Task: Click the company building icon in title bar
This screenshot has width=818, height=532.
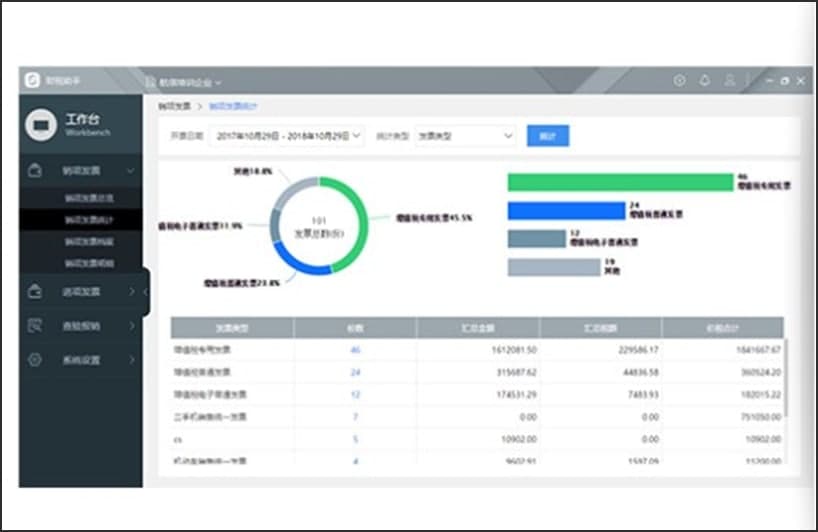Action: [150, 82]
